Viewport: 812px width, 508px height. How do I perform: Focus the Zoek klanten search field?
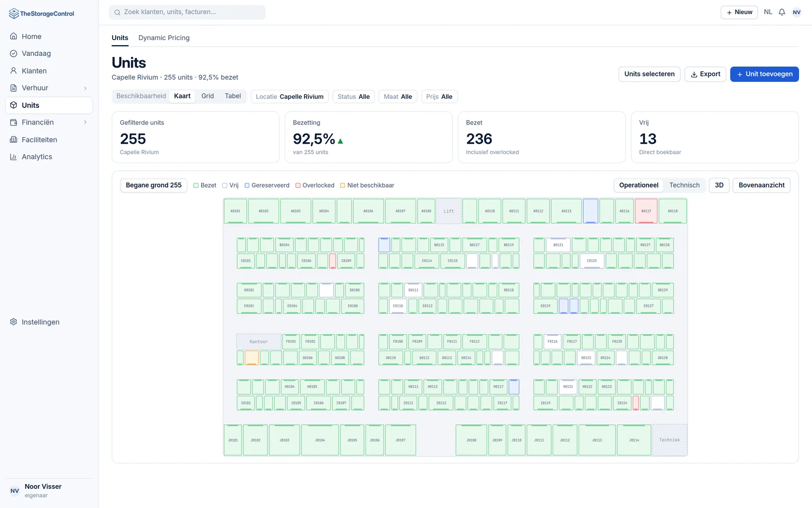pos(187,12)
